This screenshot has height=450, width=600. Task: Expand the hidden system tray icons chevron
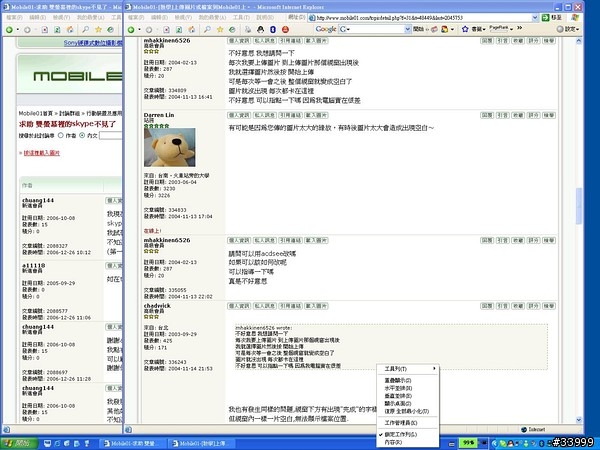click(494, 443)
